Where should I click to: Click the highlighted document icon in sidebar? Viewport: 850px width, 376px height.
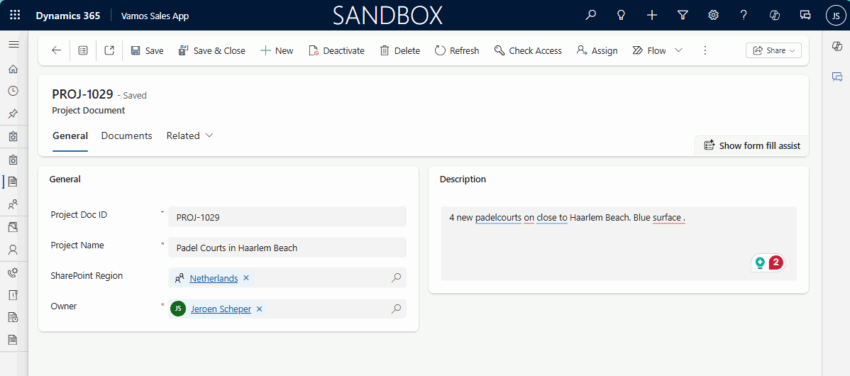[x=12, y=181]
